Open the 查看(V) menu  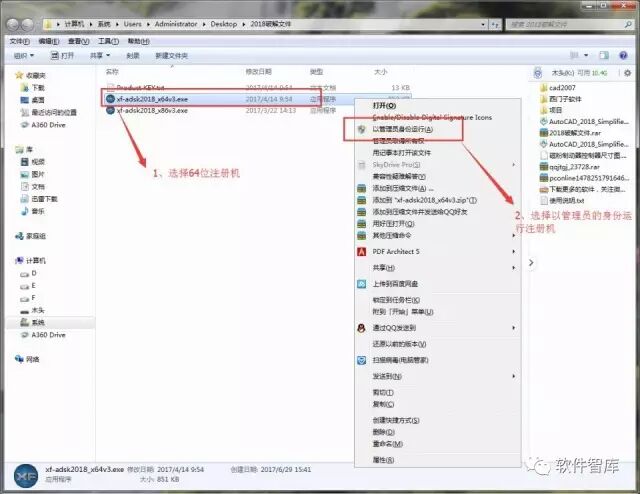(x=78, y=41)
